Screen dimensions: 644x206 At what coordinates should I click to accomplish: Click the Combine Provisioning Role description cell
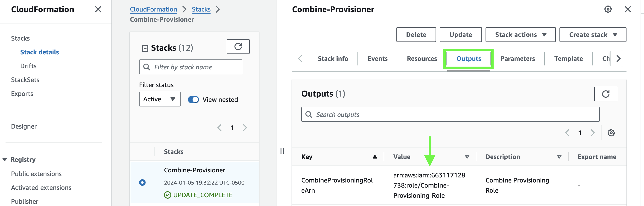coord(517,185)
